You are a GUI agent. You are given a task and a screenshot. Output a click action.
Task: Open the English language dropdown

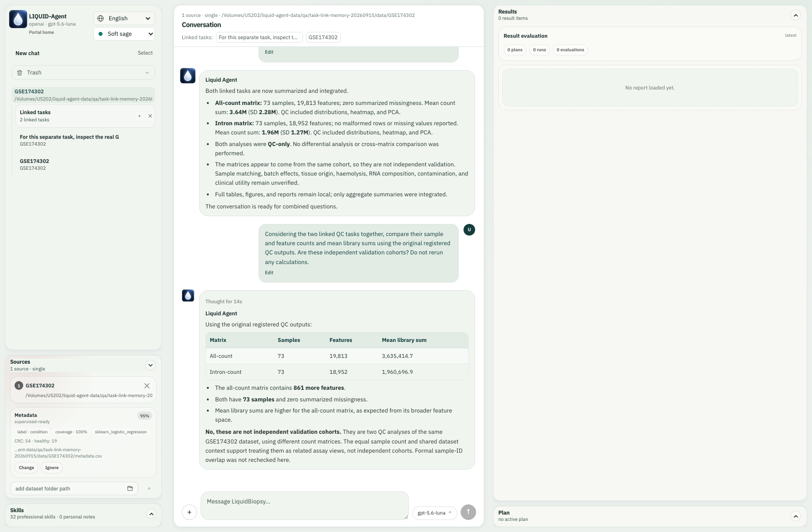[124, 18]
